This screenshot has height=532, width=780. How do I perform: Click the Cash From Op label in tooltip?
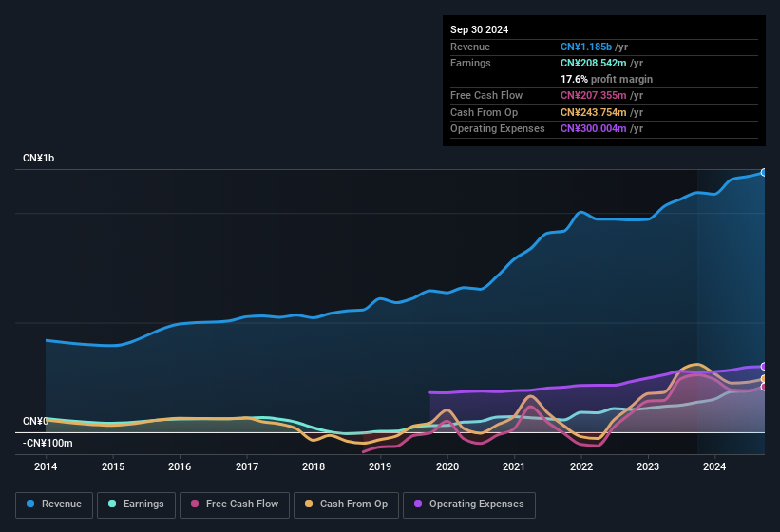(x=484, y=112)
